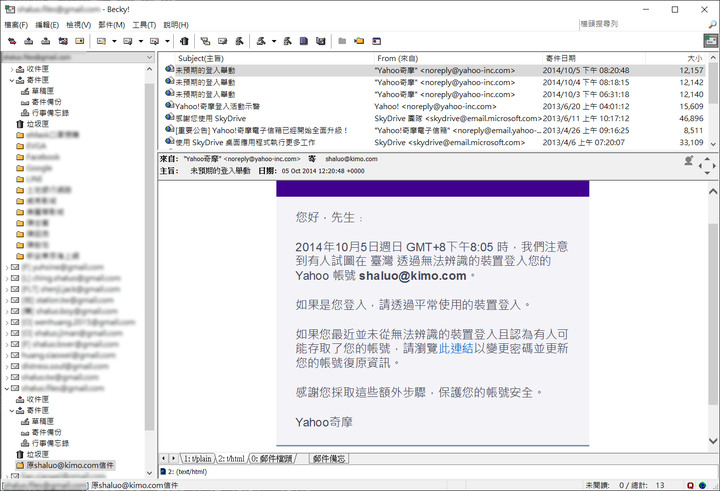Click the right tab scroll arrow

[173, 458]
